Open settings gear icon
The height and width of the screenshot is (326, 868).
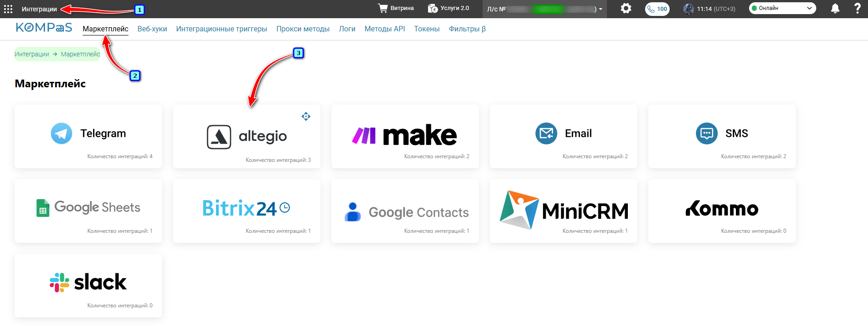626,8
